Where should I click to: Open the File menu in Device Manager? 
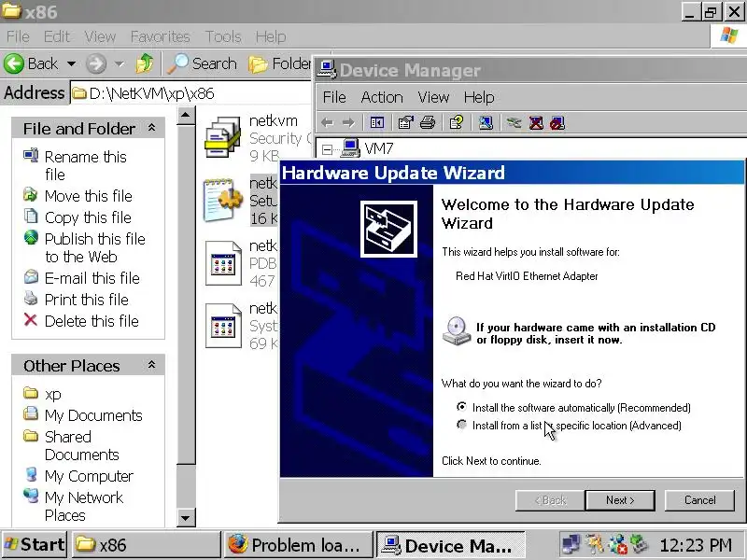click(x=334, y=97)
